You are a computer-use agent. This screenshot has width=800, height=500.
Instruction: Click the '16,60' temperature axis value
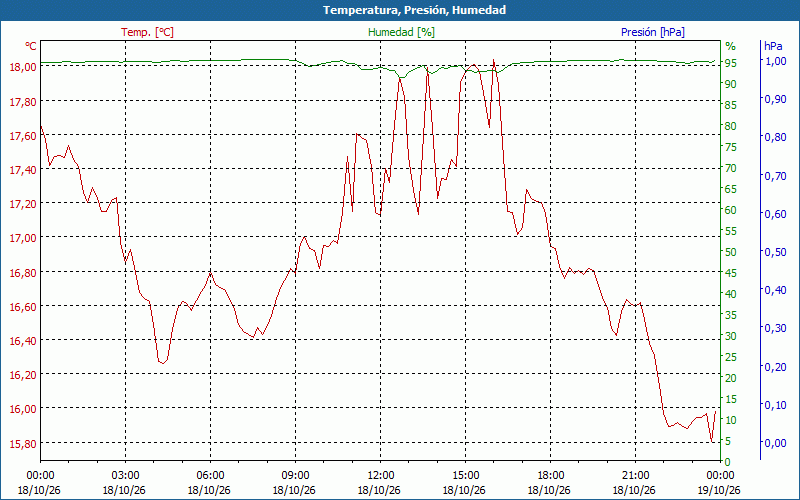pyautogui.click(x=23, y=307)
